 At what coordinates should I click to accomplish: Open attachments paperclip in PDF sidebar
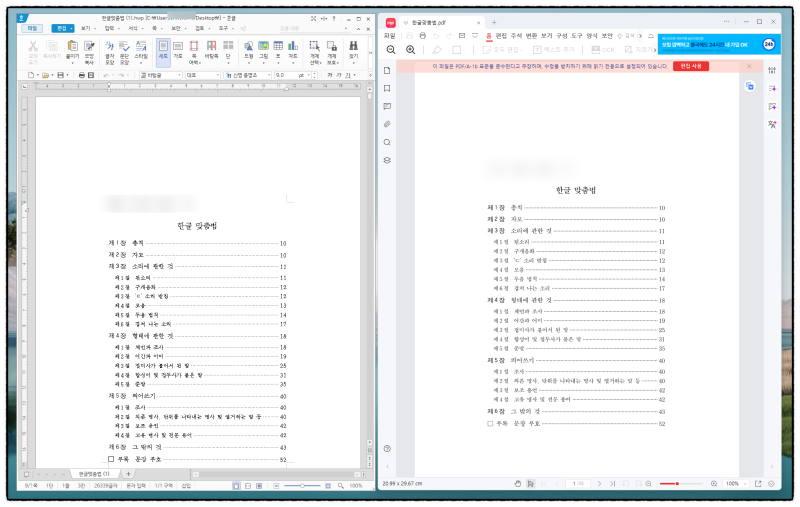point(387,124)
